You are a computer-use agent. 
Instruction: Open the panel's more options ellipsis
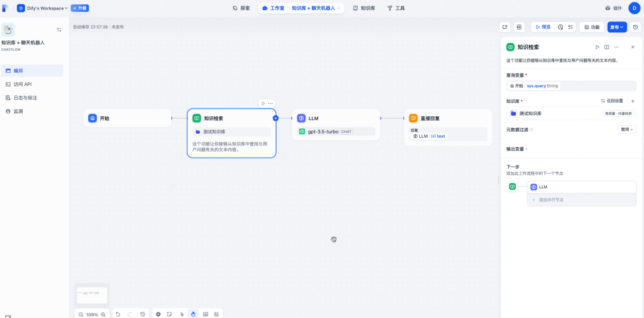616,47
